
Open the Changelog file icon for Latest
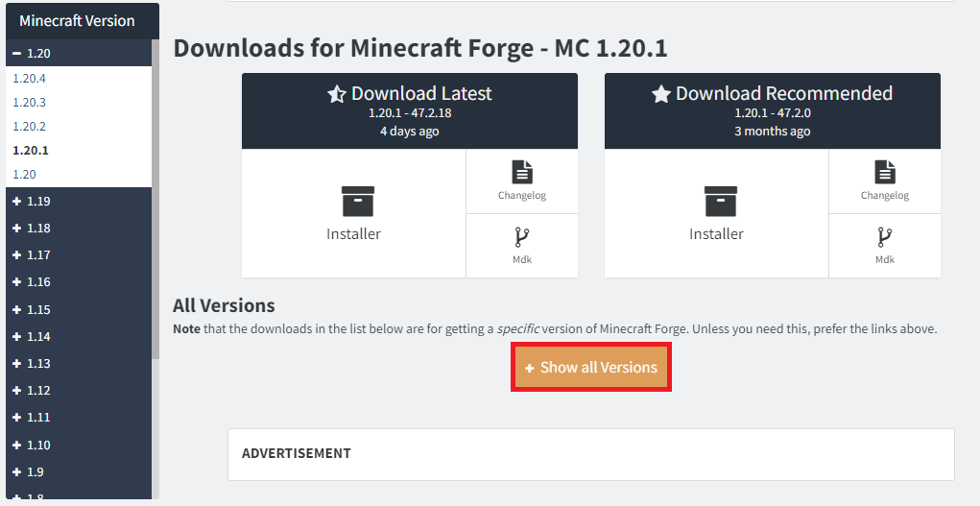point(522,173)
